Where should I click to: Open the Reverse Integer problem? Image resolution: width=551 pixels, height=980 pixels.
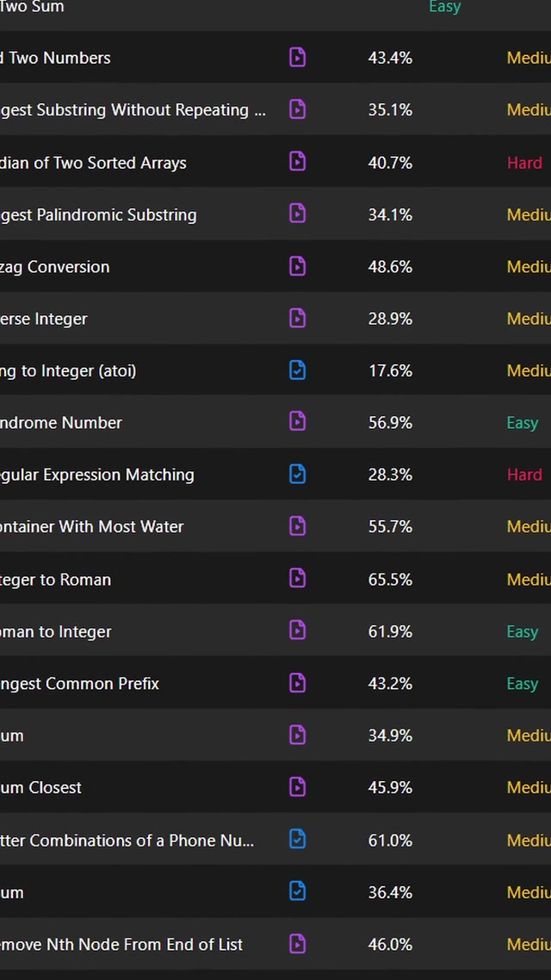(44, 319)
